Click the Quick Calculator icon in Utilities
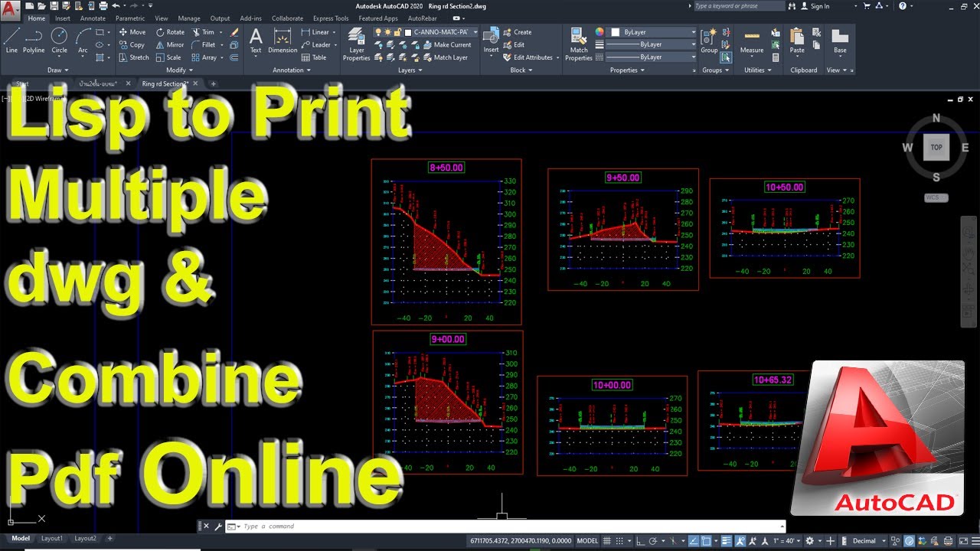The image size is (980, 551). (776, 57)
